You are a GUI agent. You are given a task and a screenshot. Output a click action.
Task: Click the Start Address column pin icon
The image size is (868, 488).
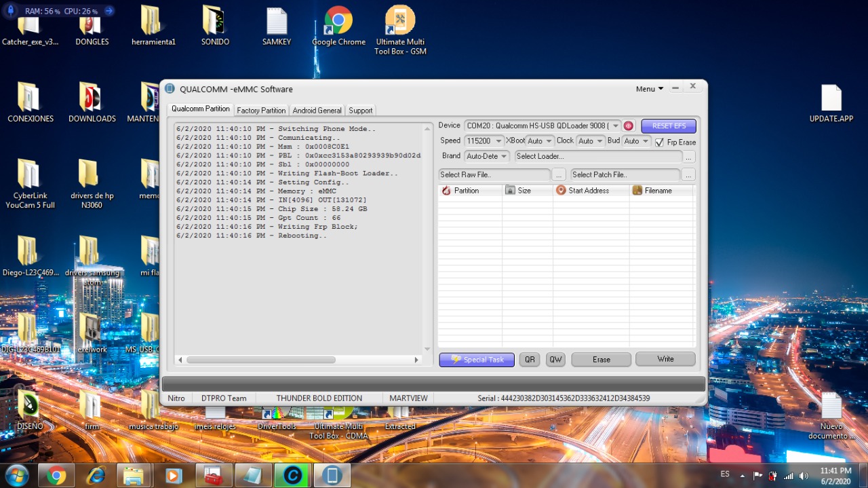tap(561, 191)
